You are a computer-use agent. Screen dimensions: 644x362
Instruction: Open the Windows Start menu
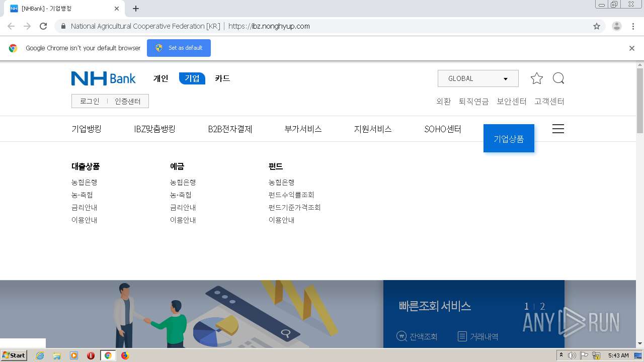(14, 355)
